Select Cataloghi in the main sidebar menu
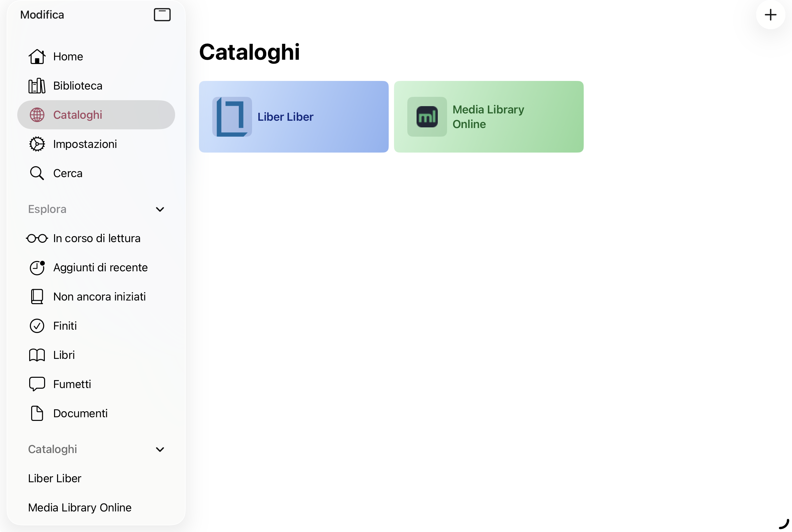 (x=96, y=115)
